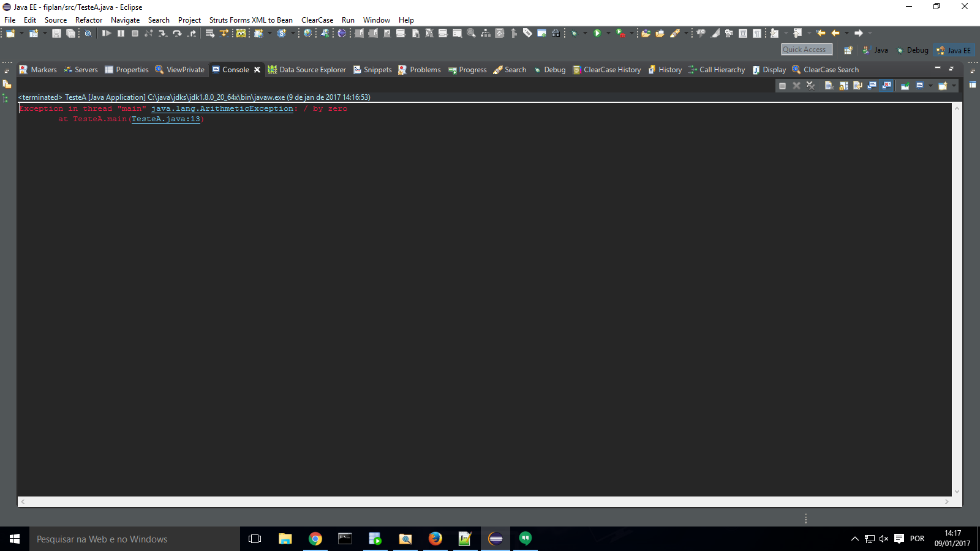Click the Debug bug icon in toolbar
The image size is (980, 551).
[574, 33]
